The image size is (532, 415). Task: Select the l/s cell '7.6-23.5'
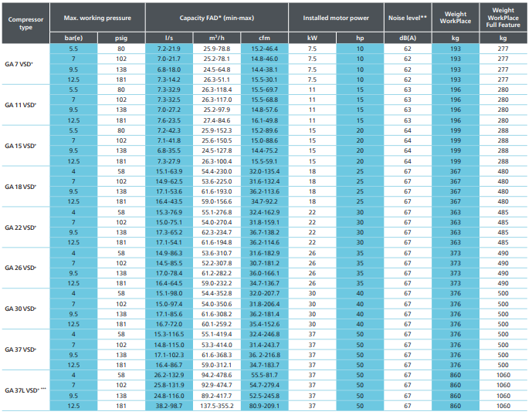point(169,120)
